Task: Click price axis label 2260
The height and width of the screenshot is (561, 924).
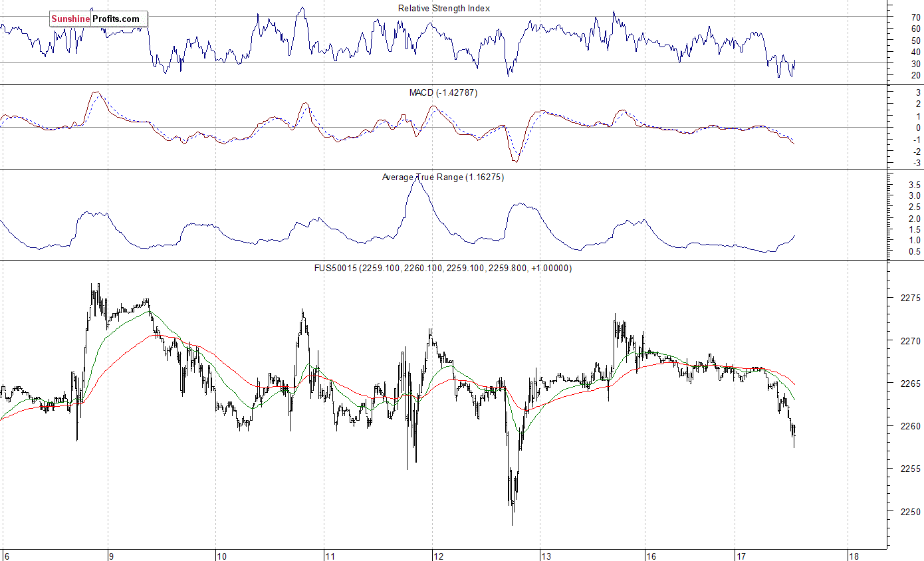Action: pyautogui.click(x=911, y=426)
